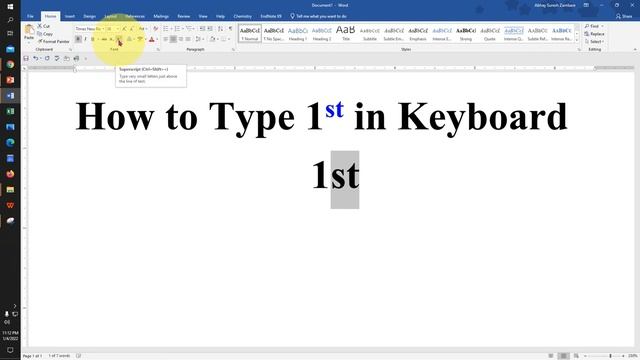640x360 pixels.
Task: Open Replace dialog
Action: [594, 34]
